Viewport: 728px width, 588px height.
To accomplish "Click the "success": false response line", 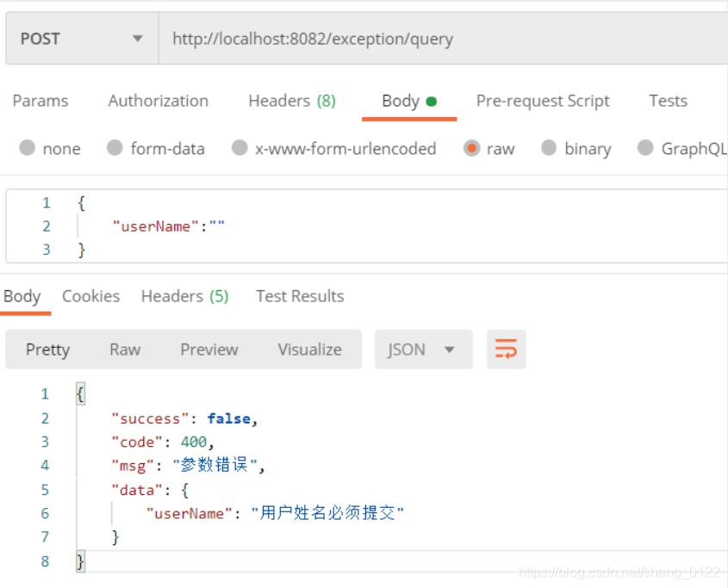I will (184, 418).
